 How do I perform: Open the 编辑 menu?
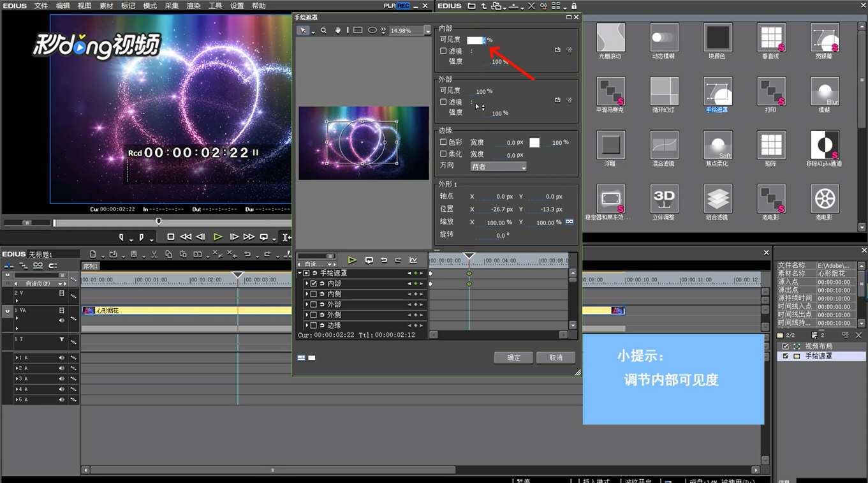(63, 6)
